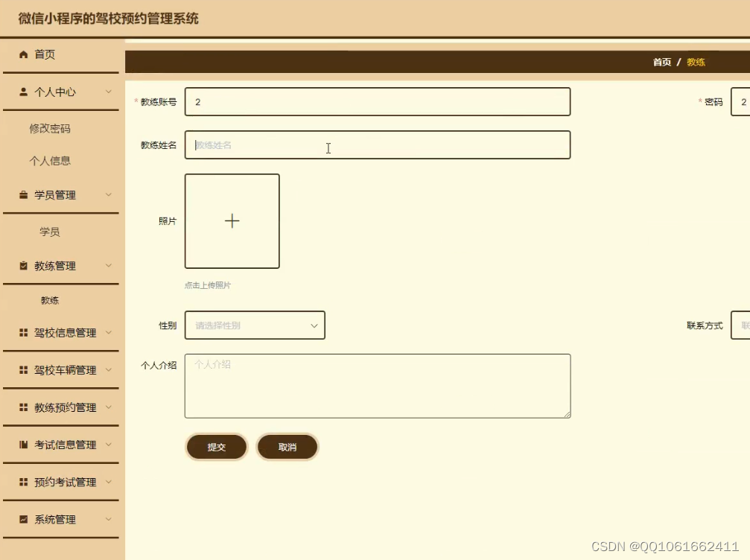Click the plus photo upload box
The height and width of the screenshot is (560, 750).
pyautogui.click(x=232, y=220)
